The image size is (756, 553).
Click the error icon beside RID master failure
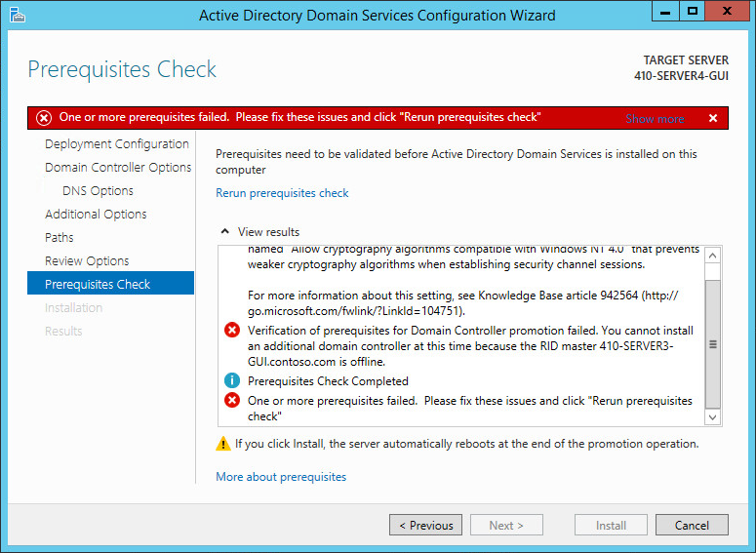click(x=232, y=331)
